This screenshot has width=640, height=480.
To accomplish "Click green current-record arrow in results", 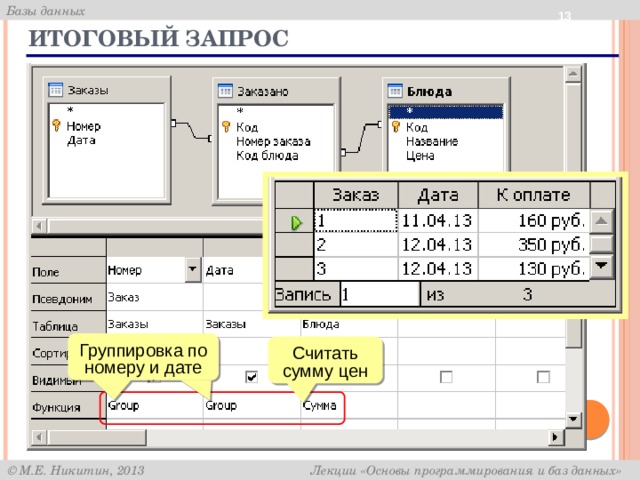I will 296,222.
